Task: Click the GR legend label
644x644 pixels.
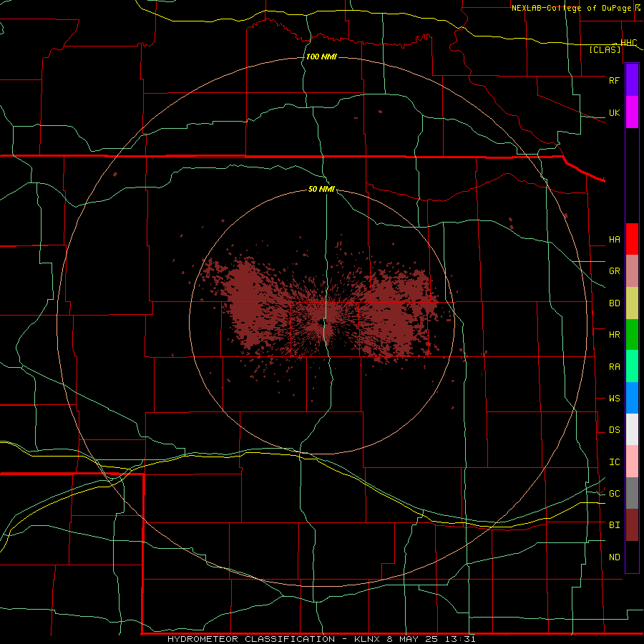Action: tap(615, 271)
